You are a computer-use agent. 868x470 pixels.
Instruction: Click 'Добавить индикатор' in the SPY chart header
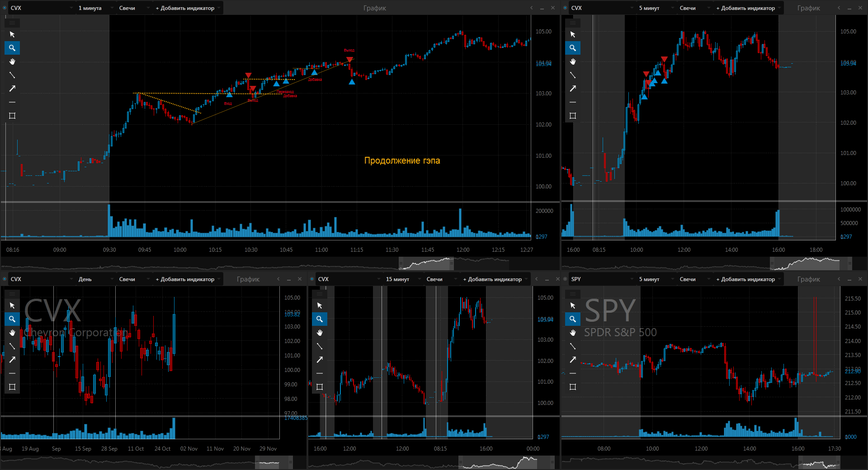[746, 279]
